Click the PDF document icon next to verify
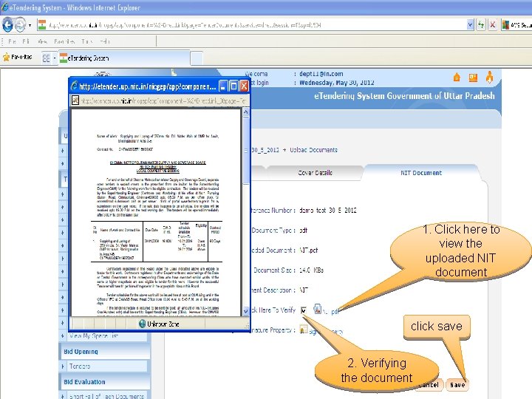Image resolution: width=532 pixels, height=399 pixels. [317, 308]
